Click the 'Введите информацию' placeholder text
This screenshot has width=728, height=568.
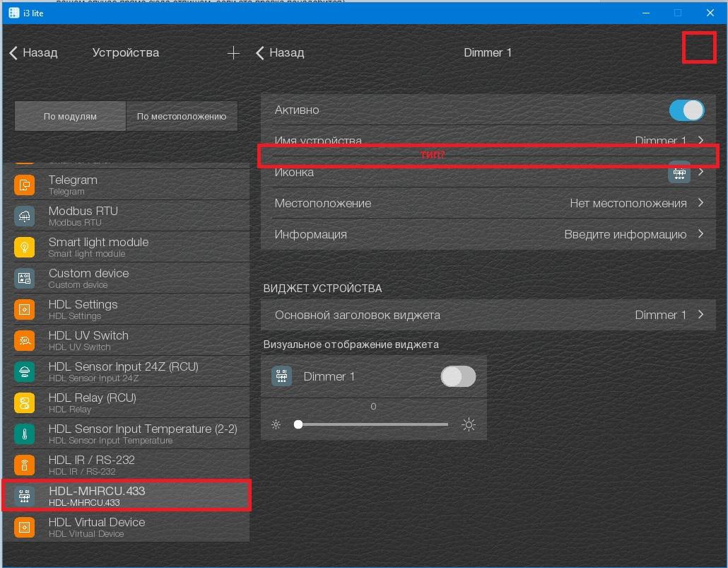(x=626, y=234)
